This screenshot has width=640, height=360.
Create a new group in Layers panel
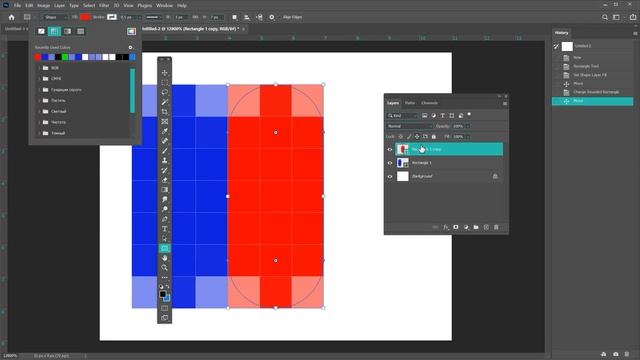click(476, 227)
